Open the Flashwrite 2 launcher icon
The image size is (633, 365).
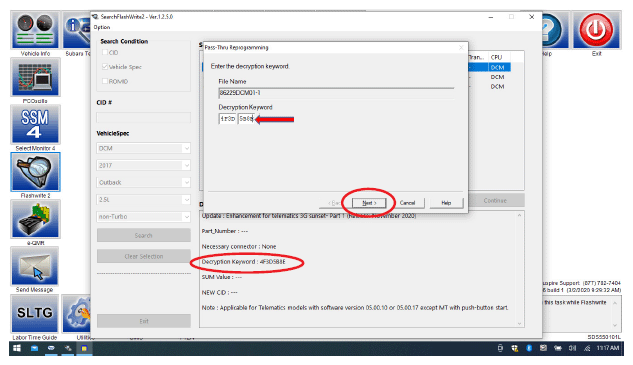point(35,172)
